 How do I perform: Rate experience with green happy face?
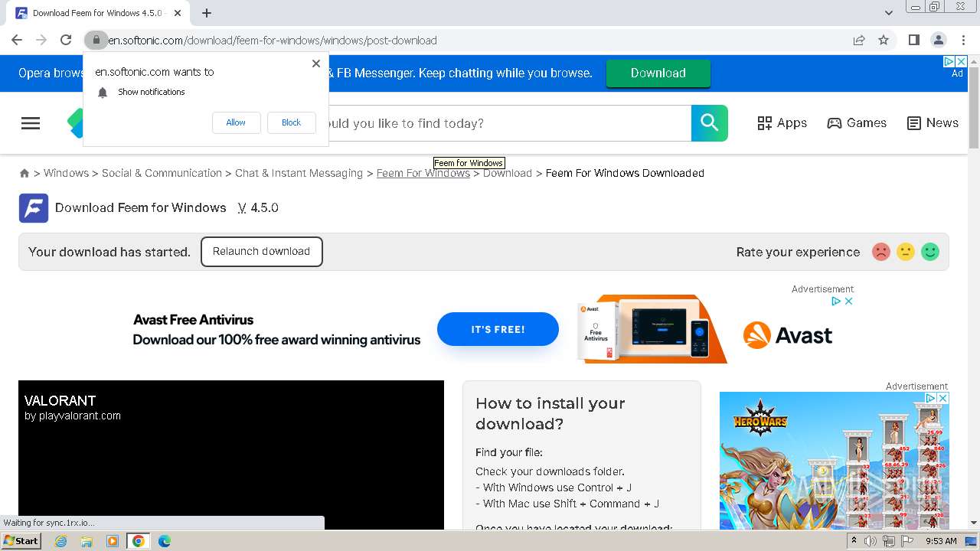pyautogui.click(x=930, y=252)
